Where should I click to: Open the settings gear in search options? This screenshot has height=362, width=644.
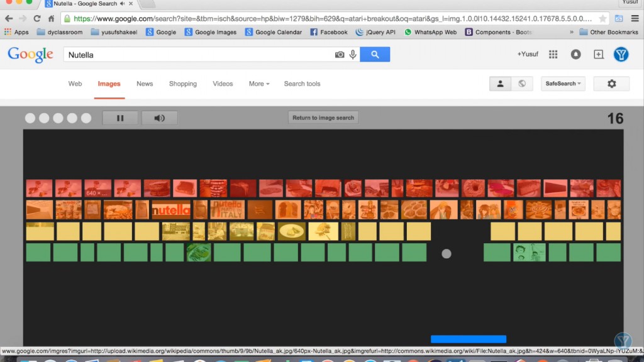point(611,84)
